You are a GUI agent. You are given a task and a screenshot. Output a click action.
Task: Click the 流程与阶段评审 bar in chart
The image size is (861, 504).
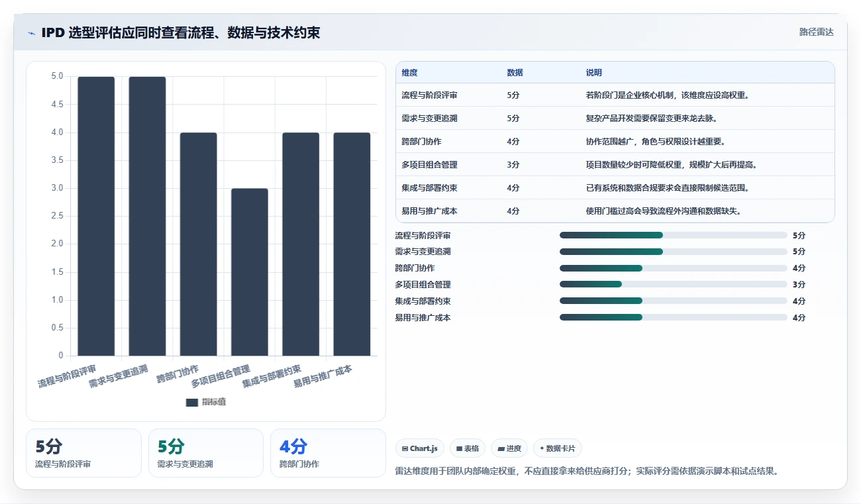[96, 217]
